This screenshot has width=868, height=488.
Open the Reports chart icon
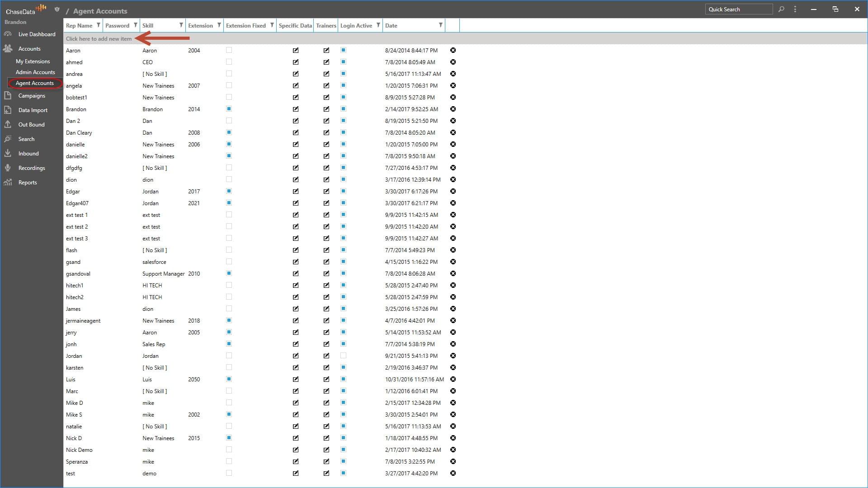(x=8, y=183)
